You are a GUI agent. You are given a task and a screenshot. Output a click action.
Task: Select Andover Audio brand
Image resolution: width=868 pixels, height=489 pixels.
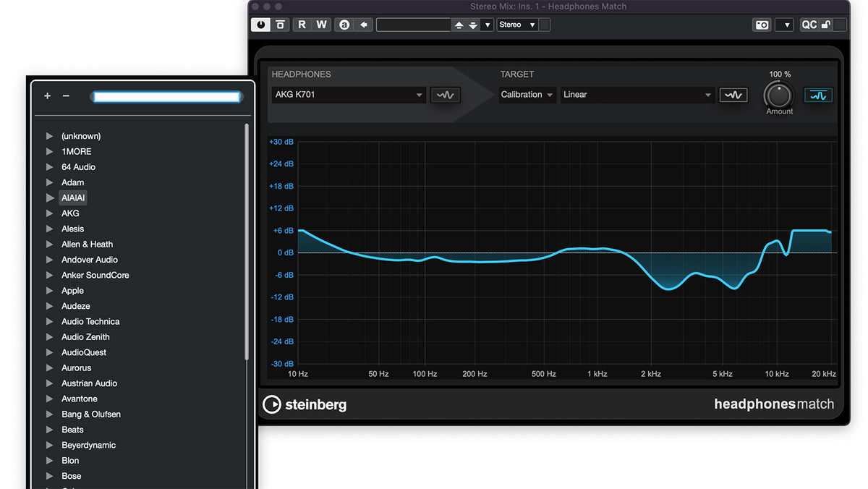(x=90, y=260)
